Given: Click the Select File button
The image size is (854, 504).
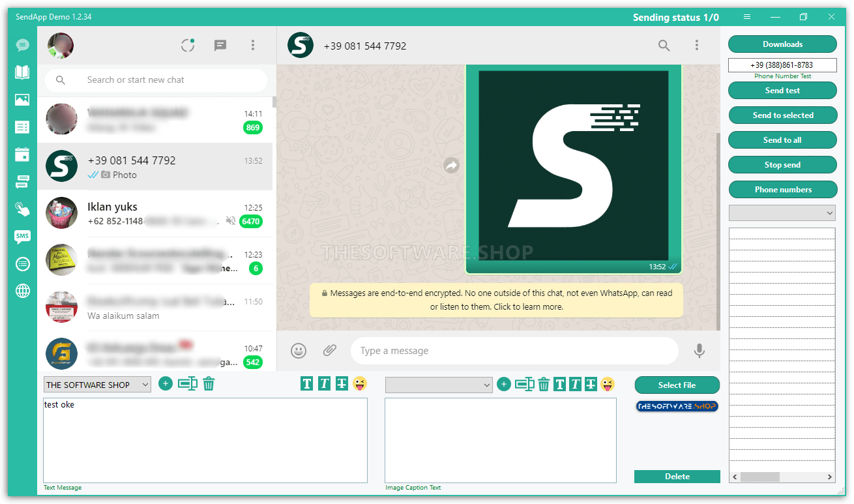Looking at the screenshot, I should point(677,385).
